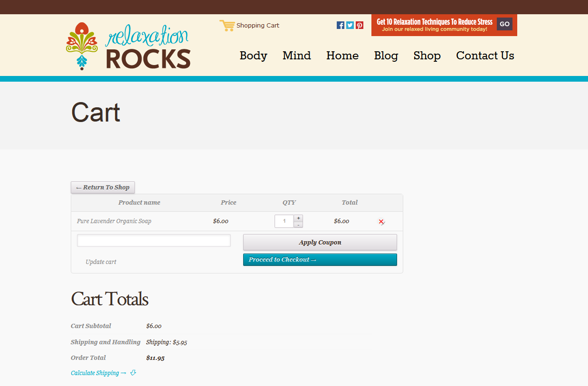Viewport: 588px width, 386px height.
Task: Expand Calculate Shipping down arrow icon
Action: pyautogui.click(x=133, y=373)
